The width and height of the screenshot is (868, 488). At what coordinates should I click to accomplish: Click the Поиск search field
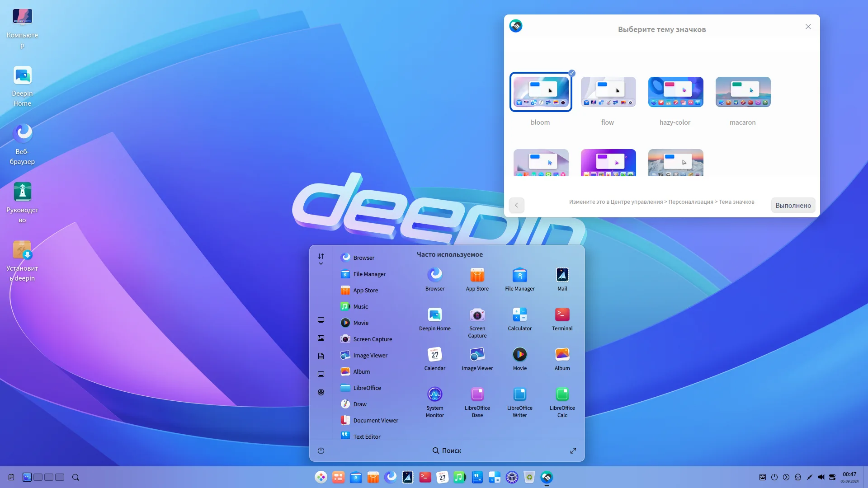[x=447, y=450]
